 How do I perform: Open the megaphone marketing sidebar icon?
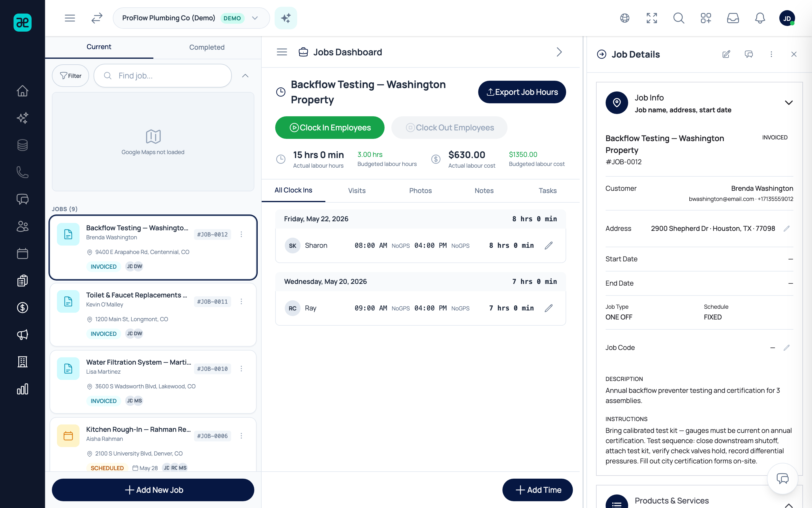pyautogui.click(x=23, y=335)
